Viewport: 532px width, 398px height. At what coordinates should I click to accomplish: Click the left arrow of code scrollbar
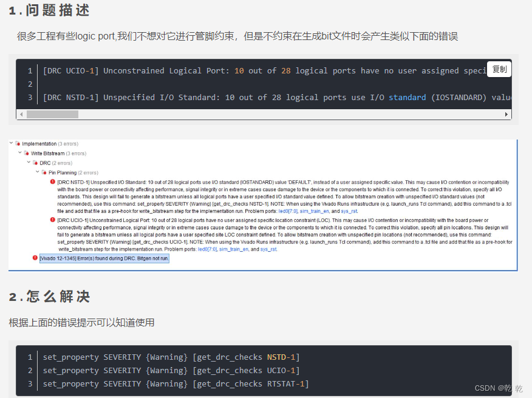click(x=21, y=115)
